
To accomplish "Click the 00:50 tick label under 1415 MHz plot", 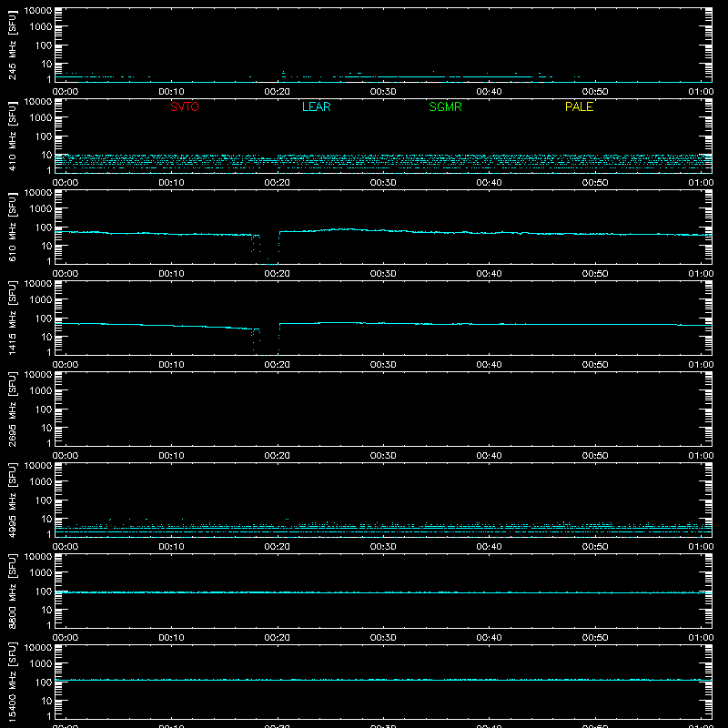I will [595, 365].
